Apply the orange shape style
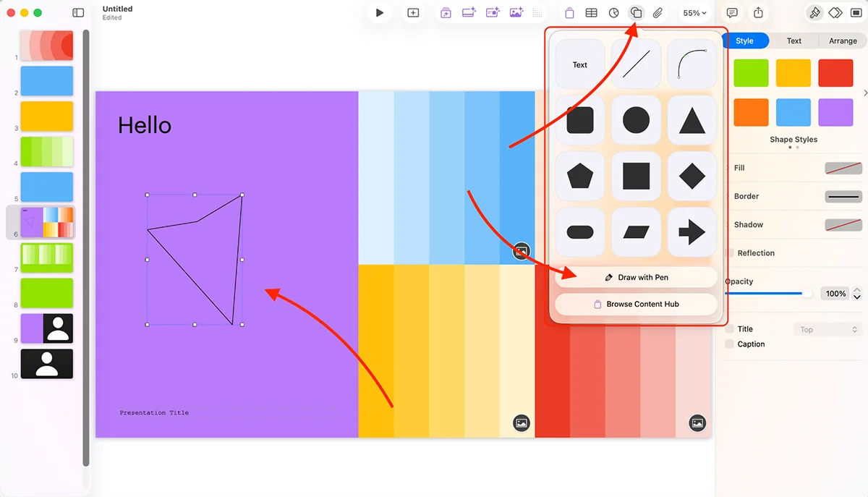This screenshot has height=497, width=868. click(752, 112)
